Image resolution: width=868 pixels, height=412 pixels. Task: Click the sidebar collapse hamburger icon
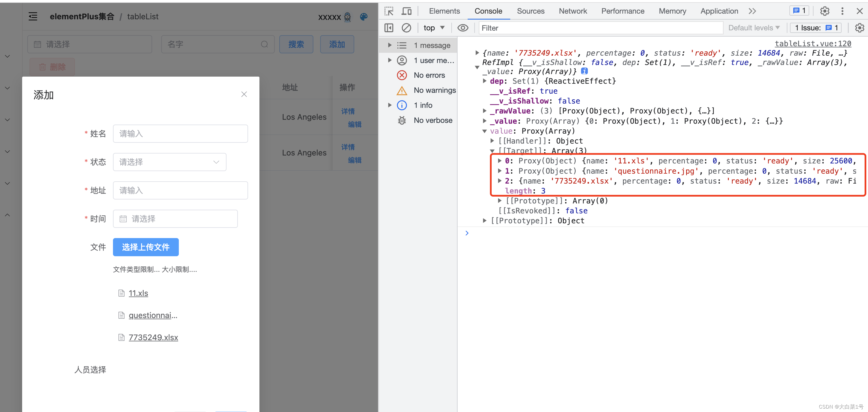(x=33, y=16)
